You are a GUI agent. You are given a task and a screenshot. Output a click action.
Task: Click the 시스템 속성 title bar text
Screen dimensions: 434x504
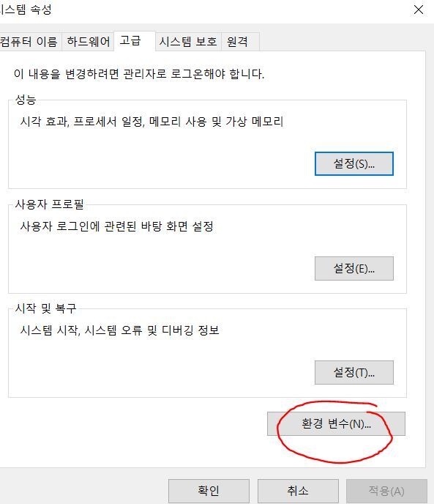(x=26, y=10)
